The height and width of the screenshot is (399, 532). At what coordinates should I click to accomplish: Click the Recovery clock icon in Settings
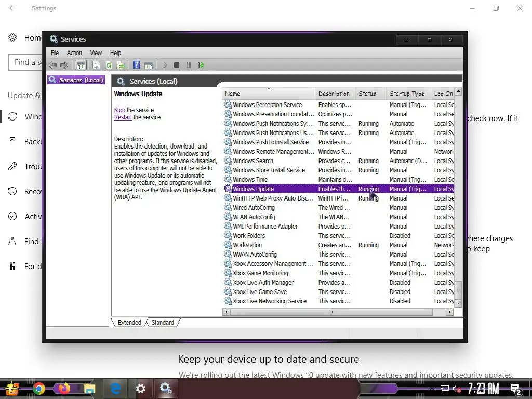(x=12, y=191)
